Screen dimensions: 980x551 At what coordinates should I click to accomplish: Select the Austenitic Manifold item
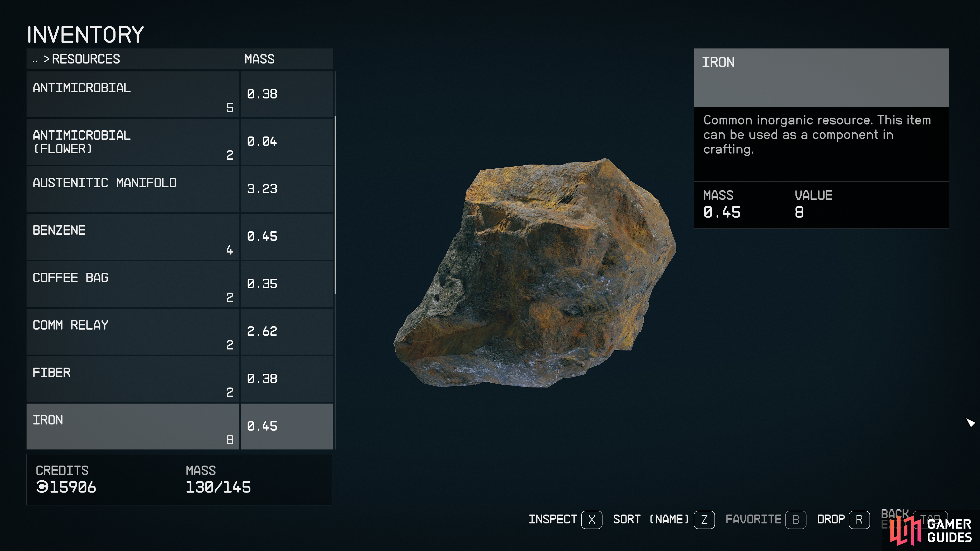pyautogui.click(x=180, y=189)
